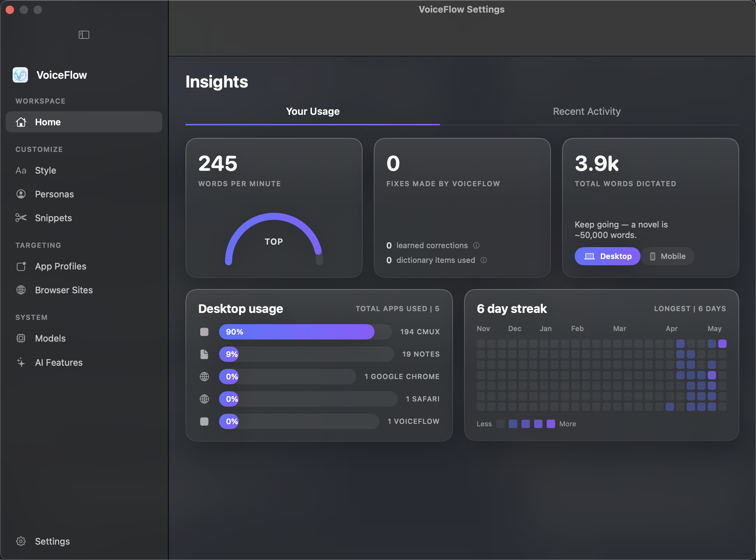Viewport: 756px width, 560px height.
Task: Click the AI Features sparkle icon
Action: (x=21, y=362)
